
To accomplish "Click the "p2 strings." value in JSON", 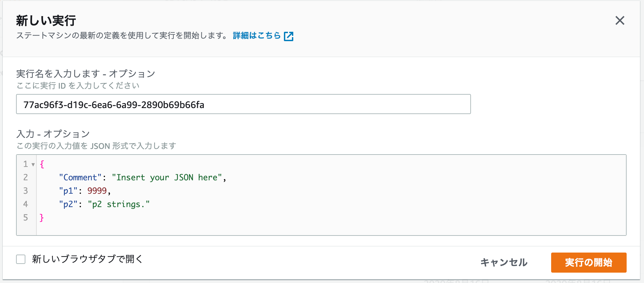I will (119, 204).
